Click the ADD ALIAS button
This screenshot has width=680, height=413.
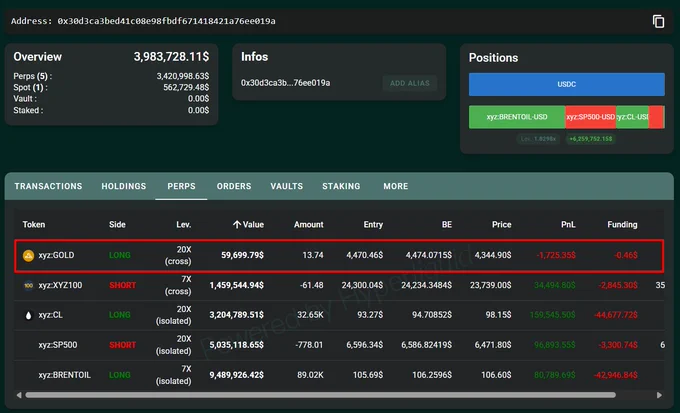(410, 83)
